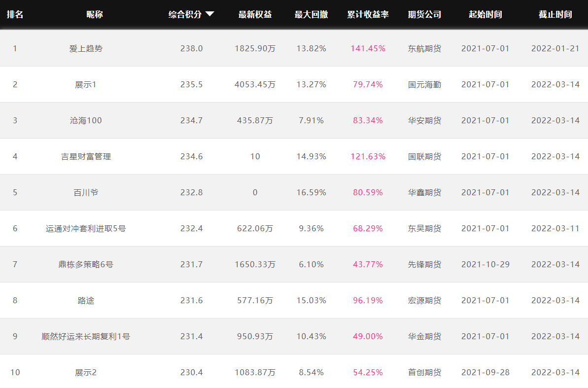This screenshot has height=388, width=588.
Task: Click the 排名 column header
Action: [15, 14]
